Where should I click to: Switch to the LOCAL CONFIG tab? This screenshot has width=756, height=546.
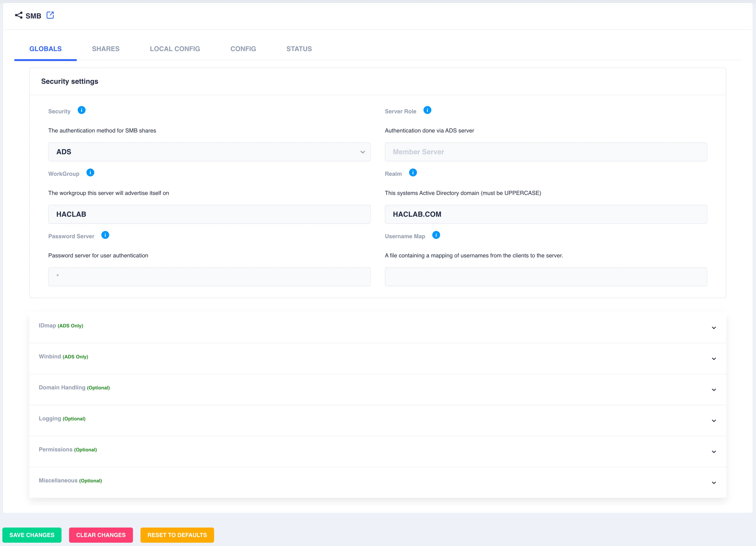(x=175, y=49)
